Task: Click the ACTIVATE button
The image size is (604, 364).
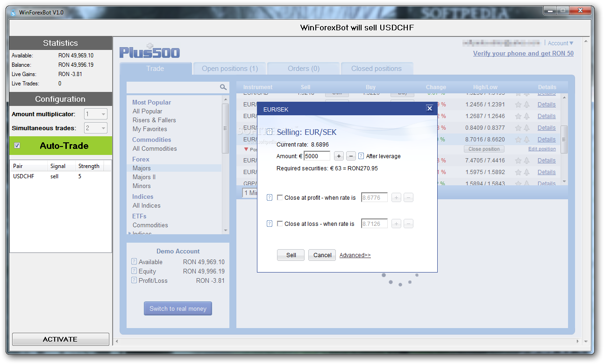Action: pyautogui.click(x=60, y=339)
